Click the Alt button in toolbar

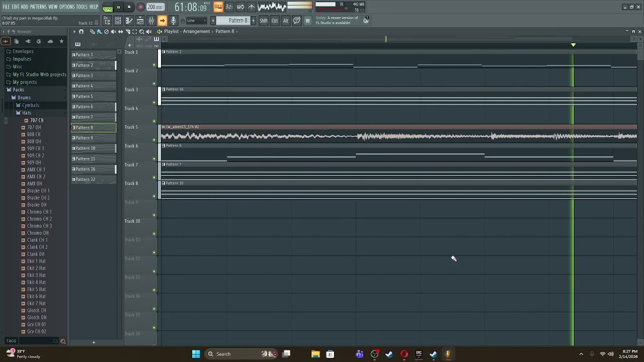point(286,21)
